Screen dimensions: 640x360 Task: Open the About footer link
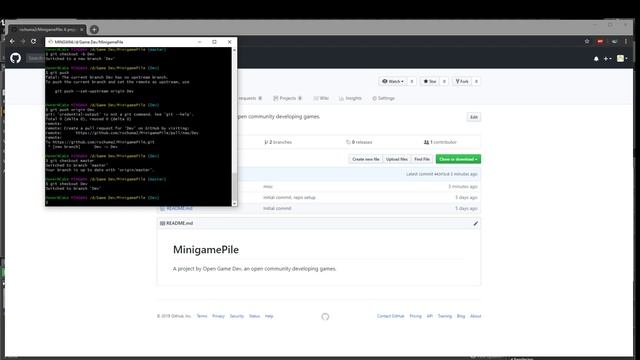(476, 316)
